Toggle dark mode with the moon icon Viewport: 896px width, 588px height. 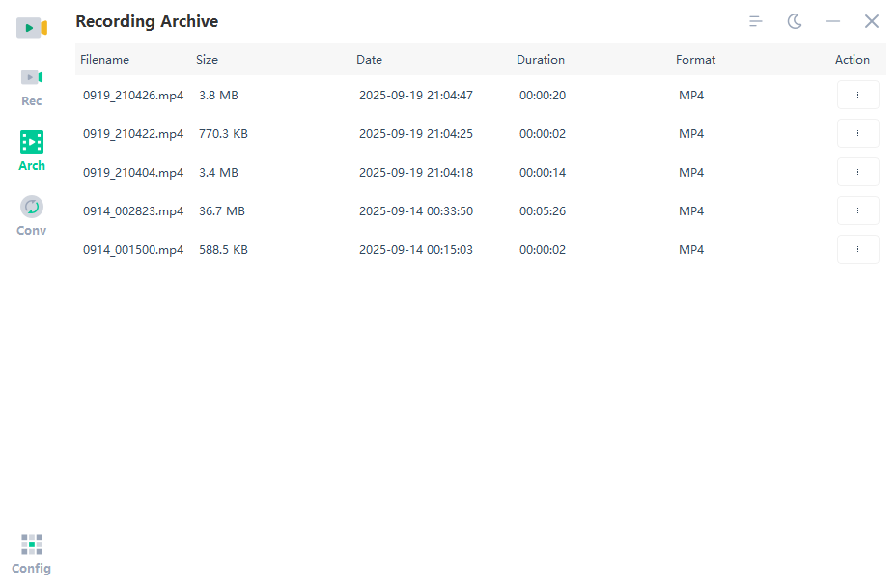tap(794, 20)
